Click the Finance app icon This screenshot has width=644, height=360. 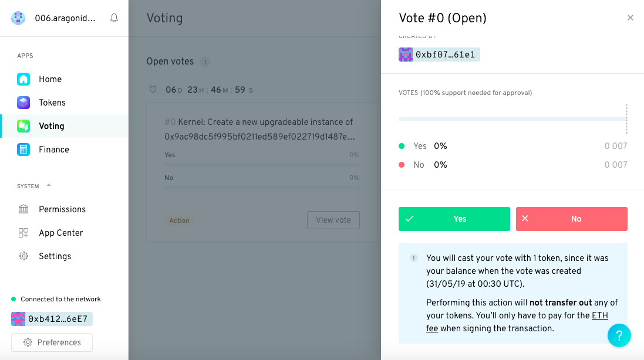(x=23, y=150)
